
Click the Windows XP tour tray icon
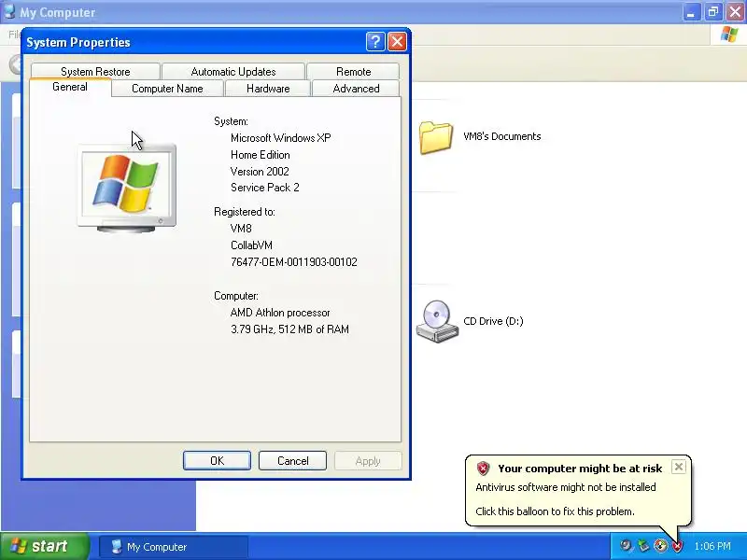[x=660, y=546]
